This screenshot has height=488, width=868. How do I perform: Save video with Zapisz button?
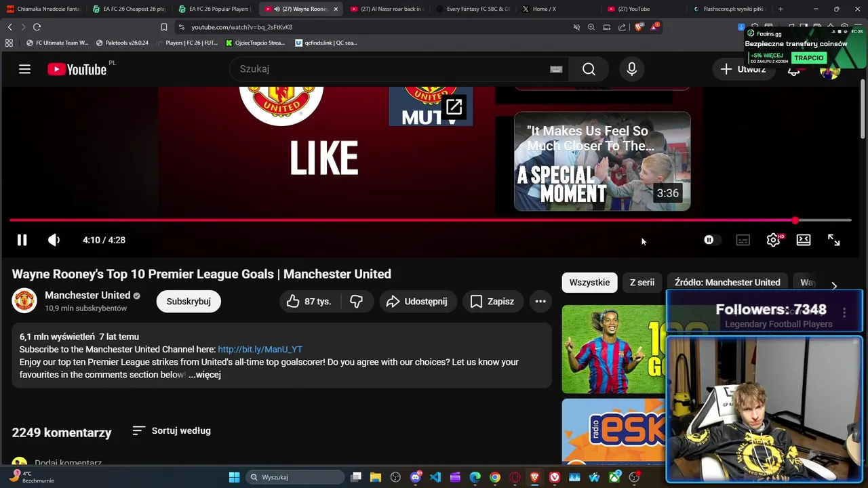click(493, 302)
